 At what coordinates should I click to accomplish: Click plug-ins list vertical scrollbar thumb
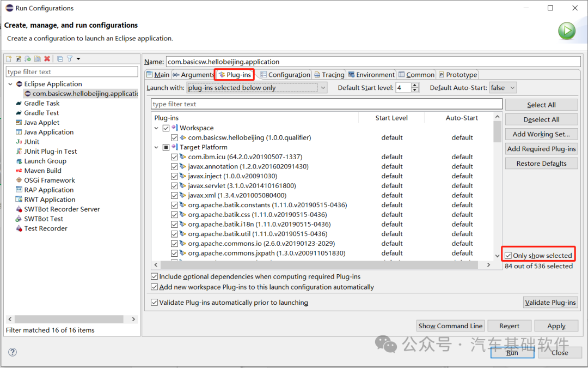click(x=497, y=132)
